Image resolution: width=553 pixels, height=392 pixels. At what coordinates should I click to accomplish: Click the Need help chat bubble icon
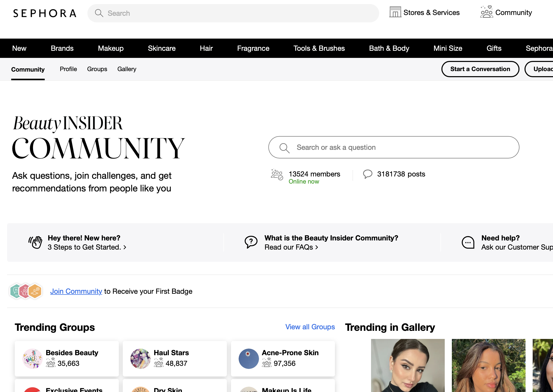(468, 242)
